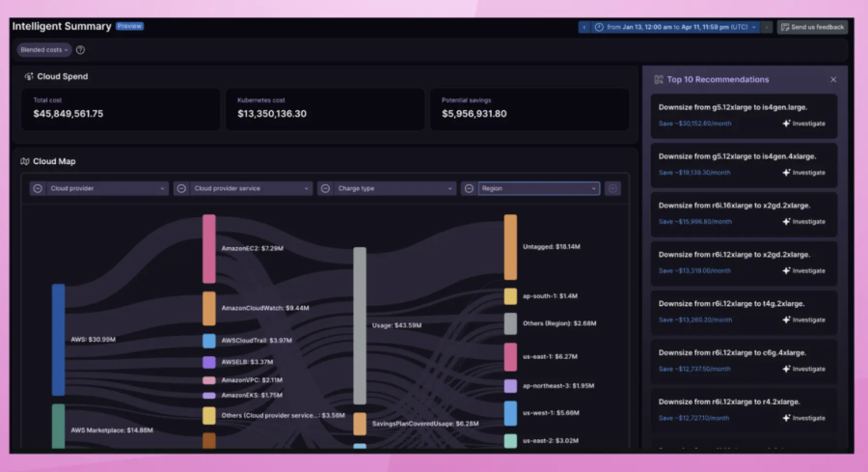Click Save ~$12,737.50/month link

pos(694,369)
